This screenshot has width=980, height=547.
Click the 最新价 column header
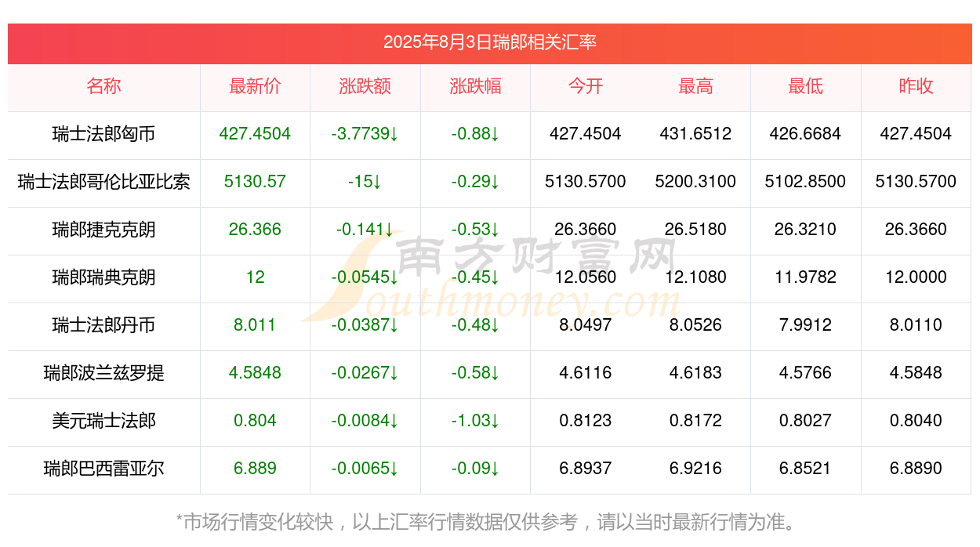pyautogui.click(x=255, y=86)
